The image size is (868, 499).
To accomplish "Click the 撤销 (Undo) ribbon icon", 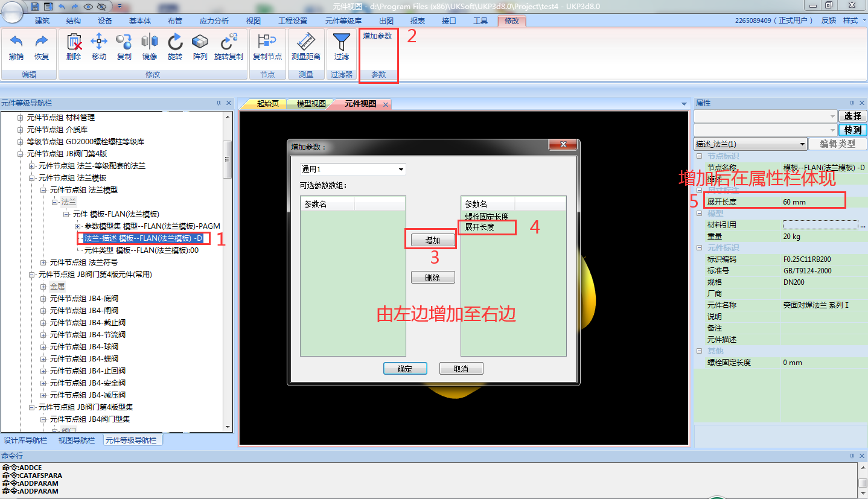I will point(16,46).
